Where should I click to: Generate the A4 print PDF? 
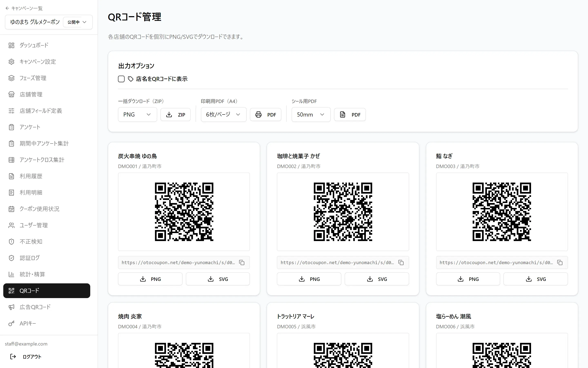click(x=266, y=115)
